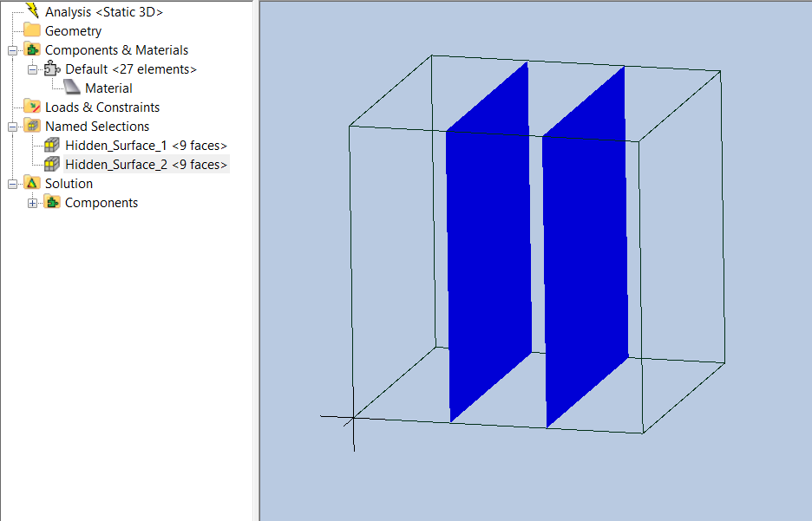Select the Components label under Solution
Image resolution: width=812 pixels, height=521 pixels.
[101, 203]
